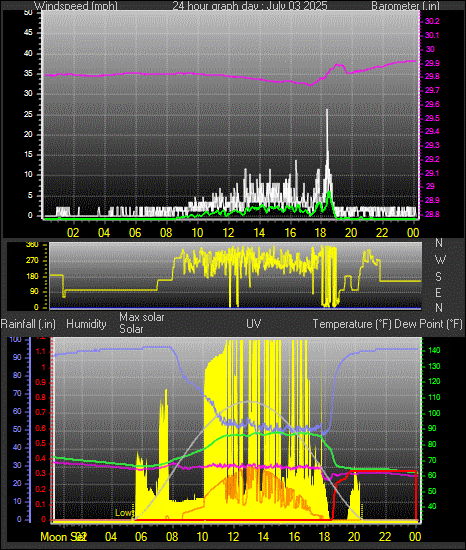Click the Solar legend label
Screen dimensions: 466x550
[131, 329]
